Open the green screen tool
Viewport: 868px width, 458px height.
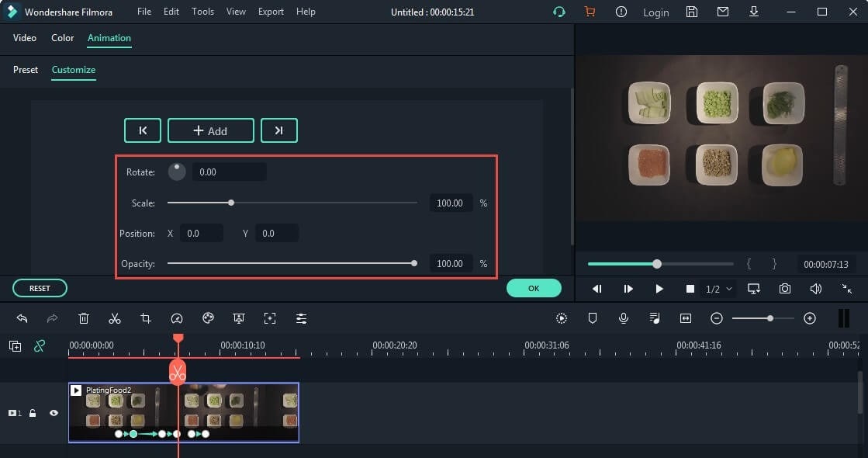click(239, 318)
